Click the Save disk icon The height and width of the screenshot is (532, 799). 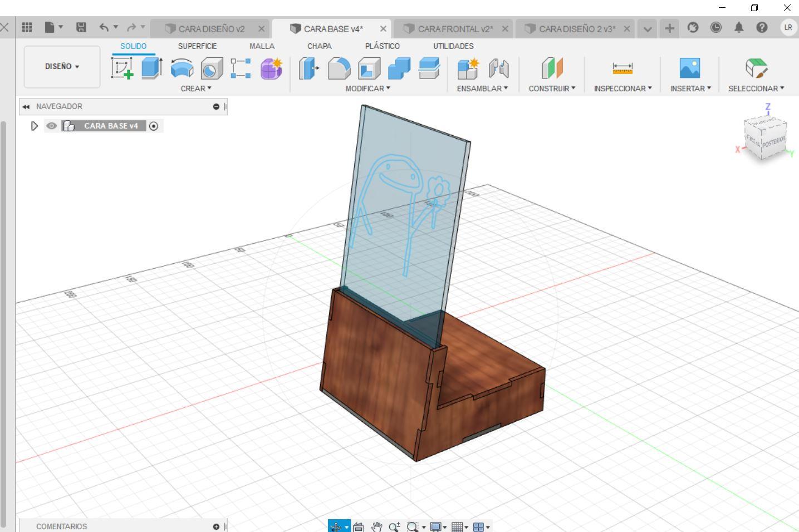pos(81,27)
